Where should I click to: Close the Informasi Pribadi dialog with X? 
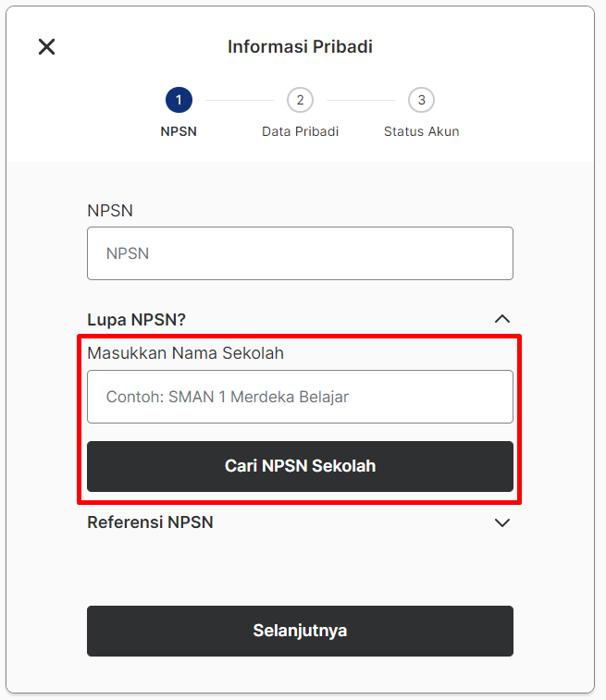pyautogui.click(x=46, y=46)
